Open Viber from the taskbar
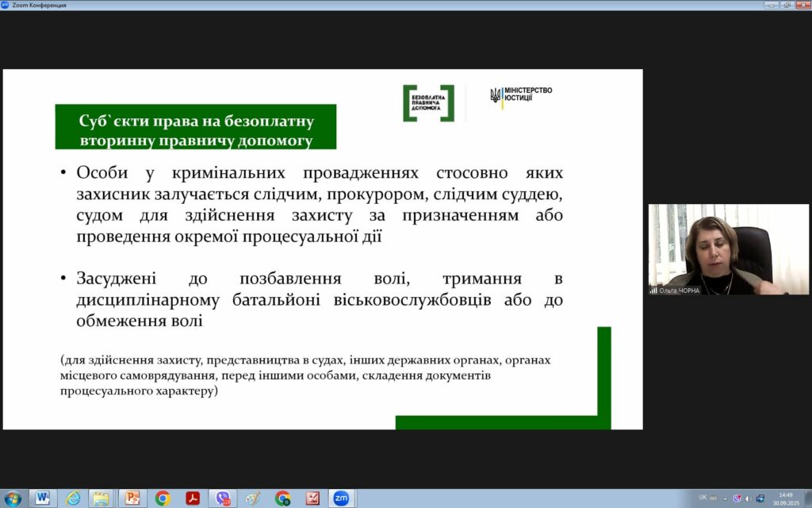 pos(223,498)
